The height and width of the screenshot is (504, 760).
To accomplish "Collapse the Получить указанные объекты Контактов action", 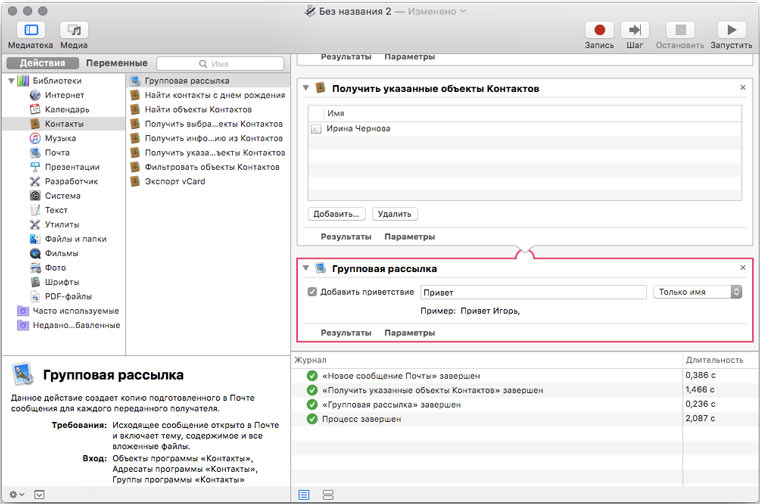I will click(x=305, y=89).
